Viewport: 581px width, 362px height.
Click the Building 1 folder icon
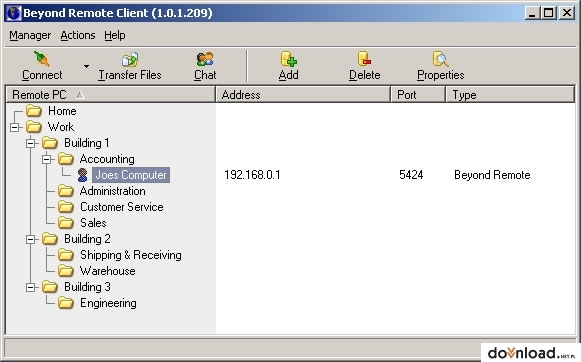50,143
